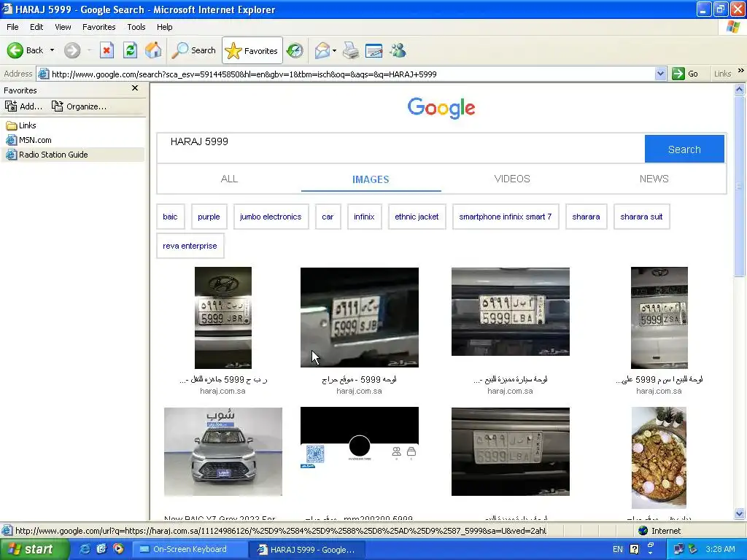Open the File menu
The height and width of the screenshot is (560, 747).
coord(13,27)
